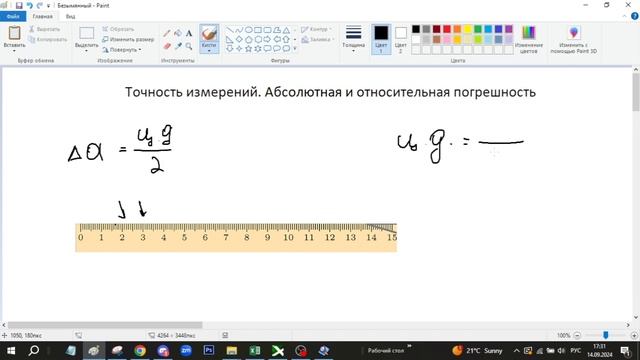Screen dimensions: 640x360
Task: Switch to the Home (Главная) tab
Action: click(42, 16)
